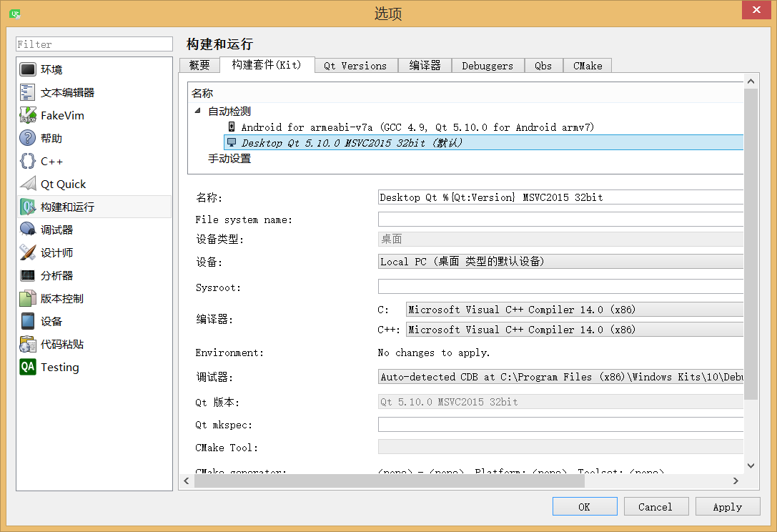This screenshot has height=532, width=777.
Task: Click the vertical scrollbar thumb
Action: (x=751, y=244)
